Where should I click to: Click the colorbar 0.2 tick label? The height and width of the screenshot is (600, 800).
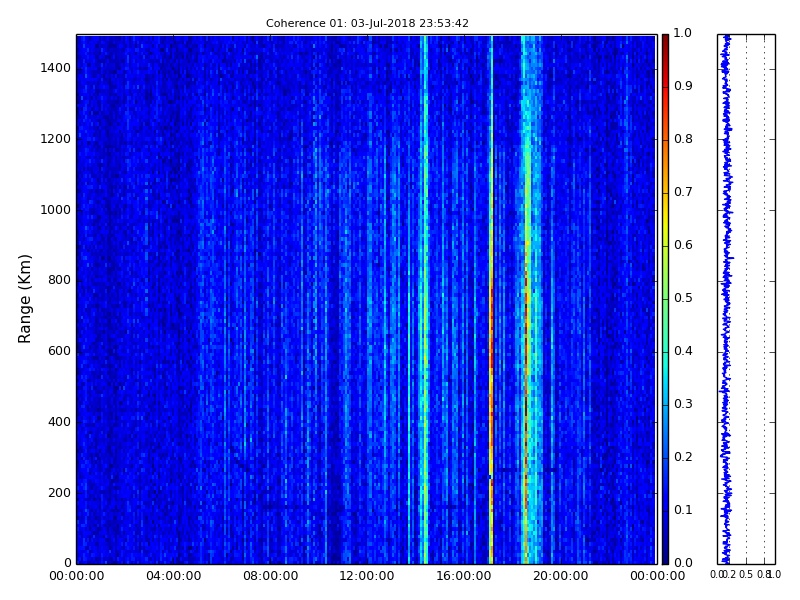(684, 457)
